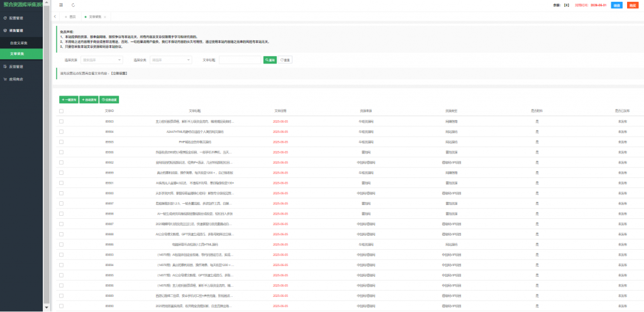Select the checkbox for article 85604
This screenshot has width=644, height=312.
[x=61, y=131]
